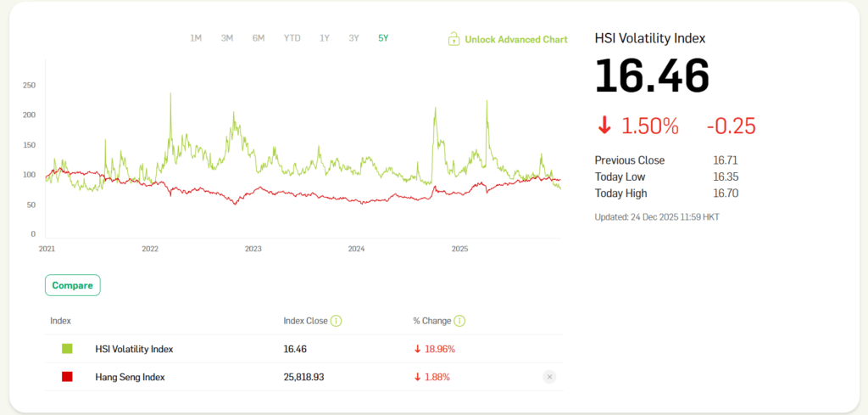The image size is (868, 415).
Task: Remove Hang Seng Index with the x icon
Action: pos(549,377)
